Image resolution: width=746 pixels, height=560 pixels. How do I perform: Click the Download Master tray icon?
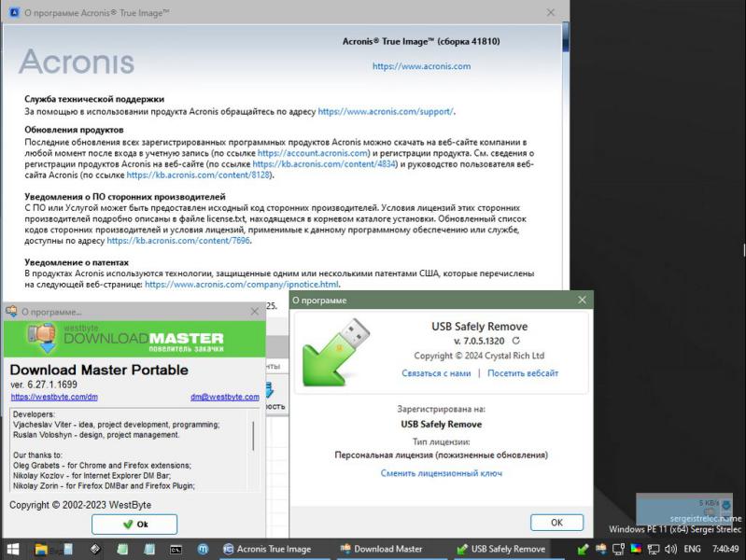[x=601, y=549]
